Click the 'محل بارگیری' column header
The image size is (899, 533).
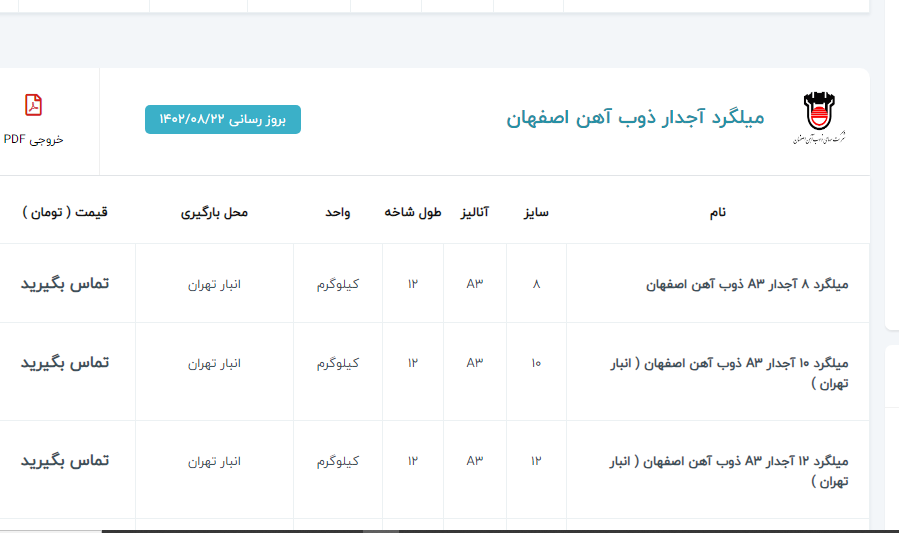pyautogui.click(x=214, y=212)
